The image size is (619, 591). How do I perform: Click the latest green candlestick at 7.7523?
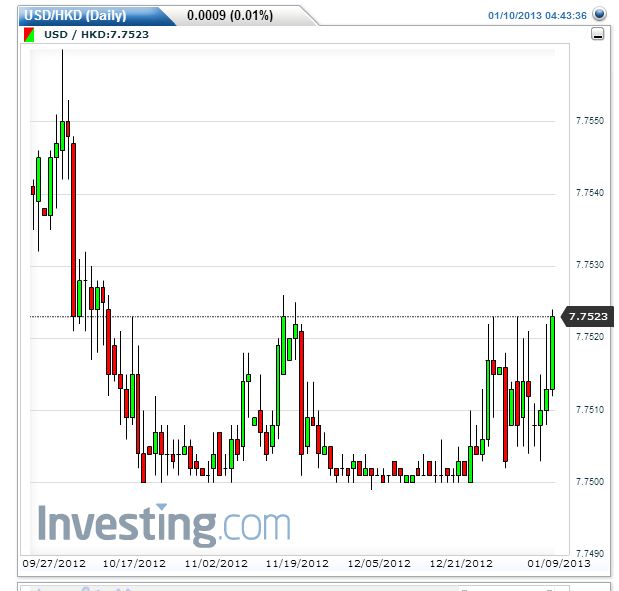point(553,353)
